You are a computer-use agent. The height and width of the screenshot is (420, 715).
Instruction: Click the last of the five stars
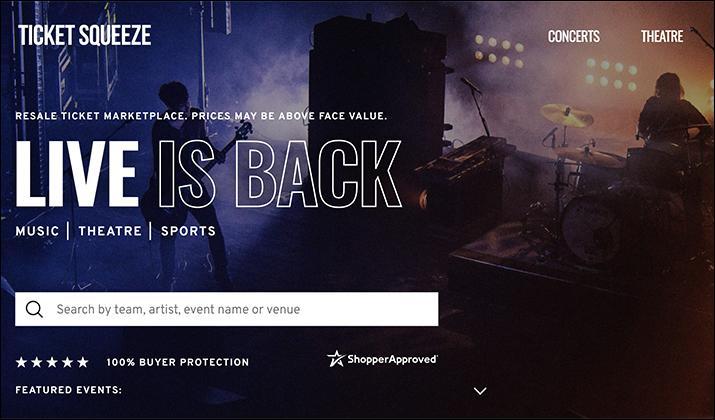[83, 363]
